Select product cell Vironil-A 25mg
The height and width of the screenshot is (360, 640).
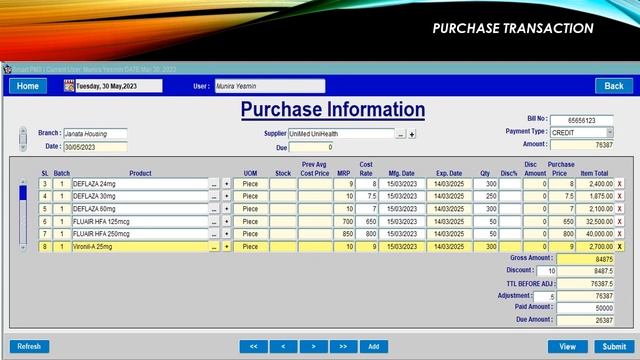(140, 247)
